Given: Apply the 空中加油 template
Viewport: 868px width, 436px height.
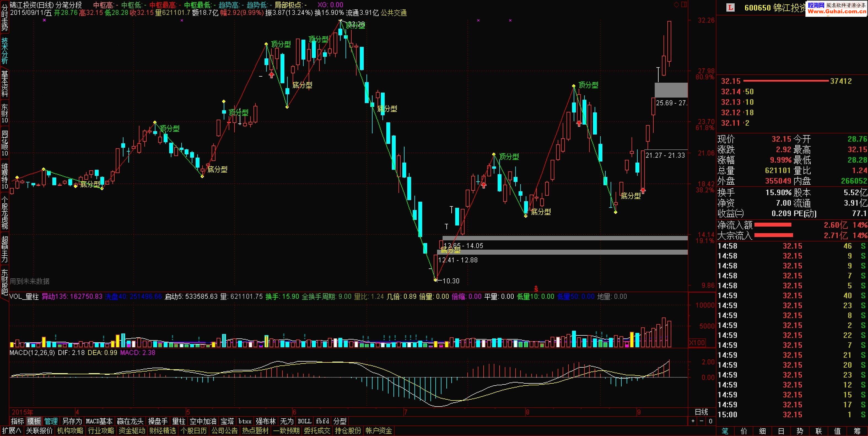Looking at the screenshot, I should pos(203,421).
